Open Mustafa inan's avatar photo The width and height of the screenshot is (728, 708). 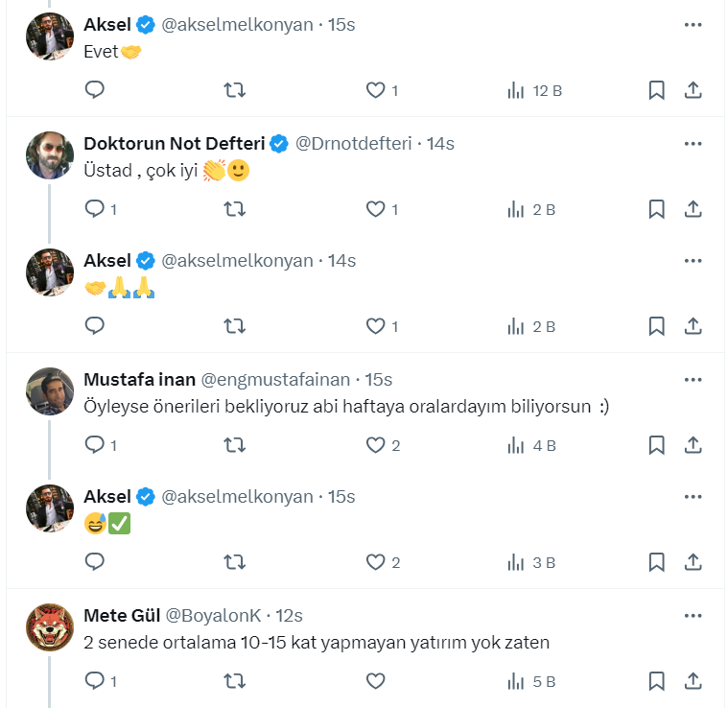pyautogui.click(x=50, y=391)
